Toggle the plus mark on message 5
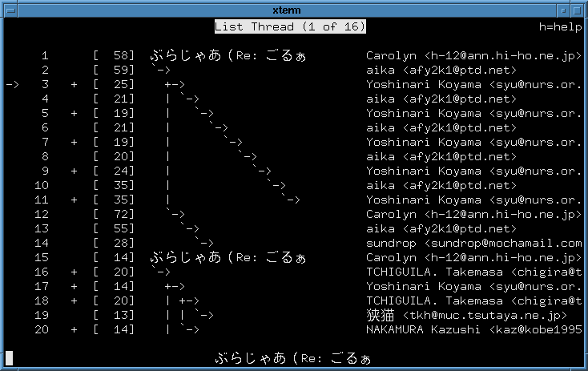Screen dimensions: 588x371 coord(74,114)
